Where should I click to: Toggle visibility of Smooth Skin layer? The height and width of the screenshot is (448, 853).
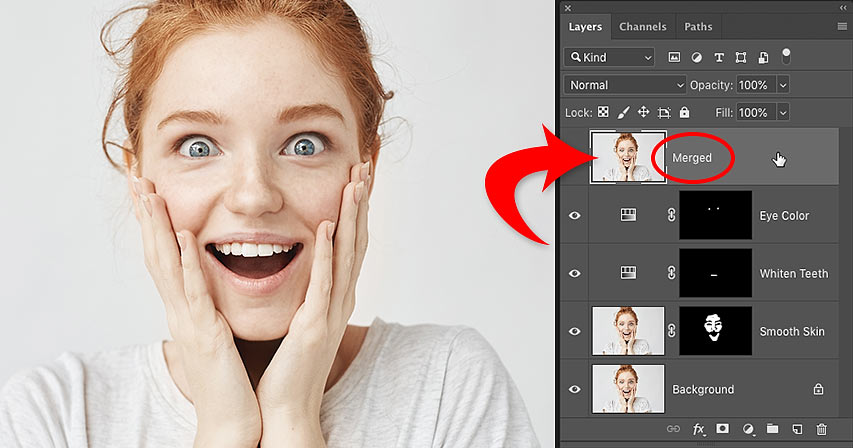click(x=575, y=331)
